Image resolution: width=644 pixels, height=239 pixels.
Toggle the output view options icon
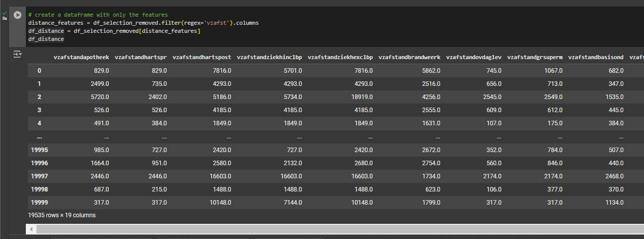pyautogui.click(x=17, y=54)
